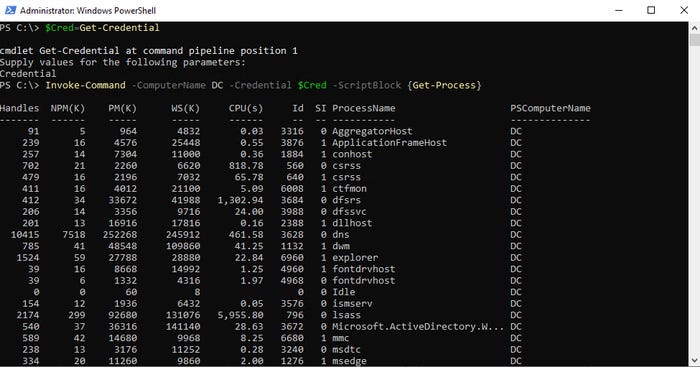Screen dimensions: 700x367
Task: Click 'Supply values for the following parameters:' line
Action: (x=123, y=63)
